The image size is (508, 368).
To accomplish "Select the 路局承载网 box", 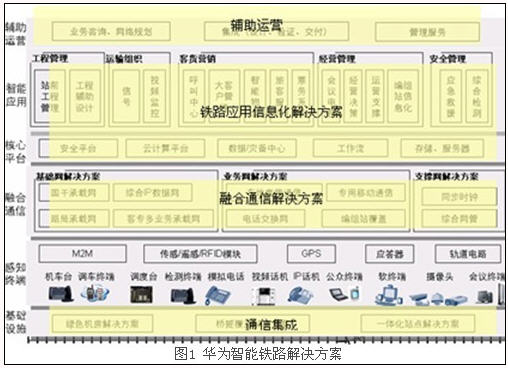I will coord(74,219).
